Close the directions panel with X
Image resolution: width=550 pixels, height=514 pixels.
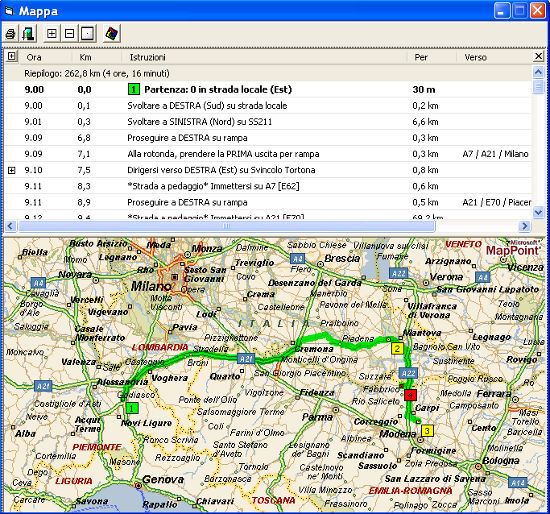538,56
